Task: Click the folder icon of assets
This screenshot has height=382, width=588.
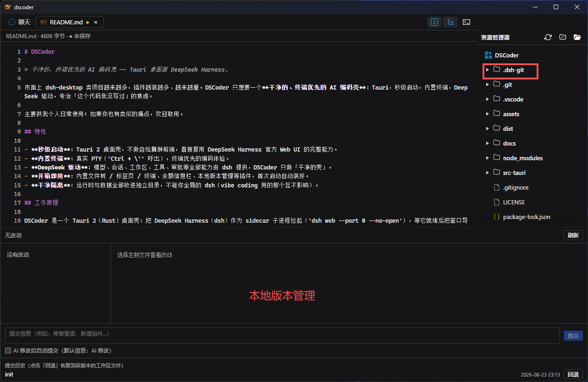Action: pos(496,114)
